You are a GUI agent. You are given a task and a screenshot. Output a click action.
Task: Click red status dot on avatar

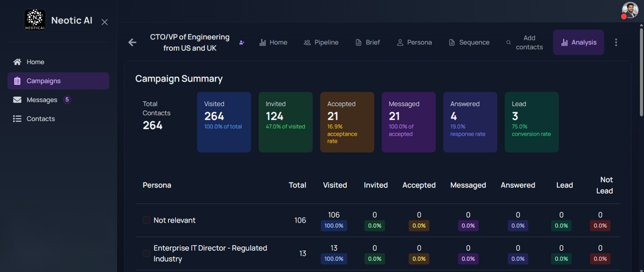click(x=624, y=16)
